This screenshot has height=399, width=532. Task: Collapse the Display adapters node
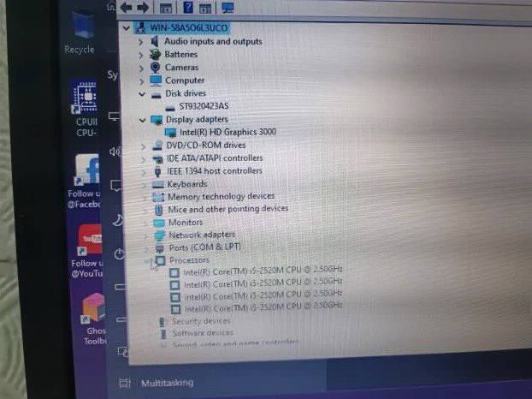[x=143, y=120]
